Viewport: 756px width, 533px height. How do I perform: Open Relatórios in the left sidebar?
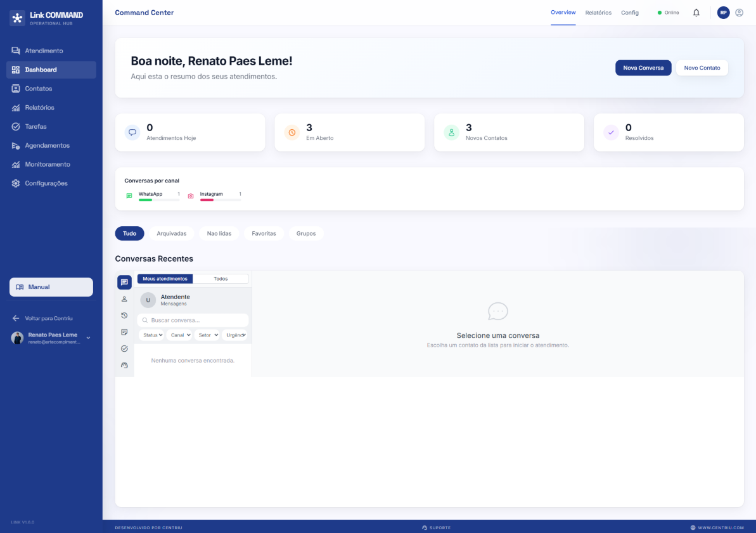coord(51,108)
